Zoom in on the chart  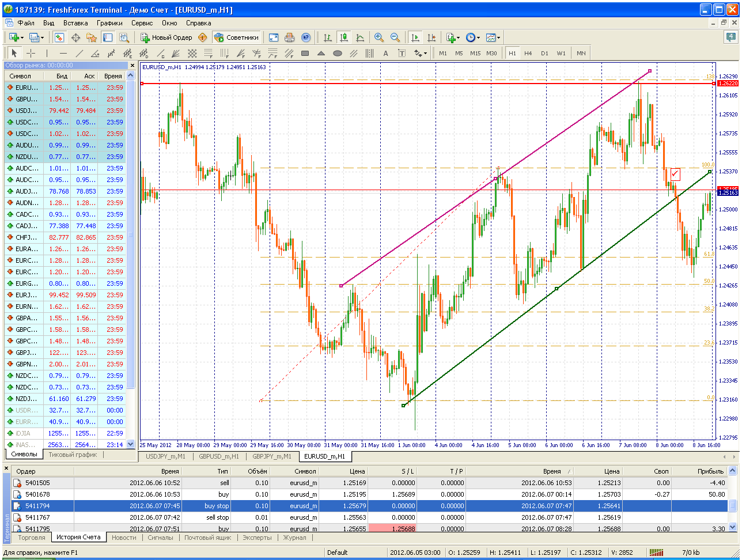point(379,37)
